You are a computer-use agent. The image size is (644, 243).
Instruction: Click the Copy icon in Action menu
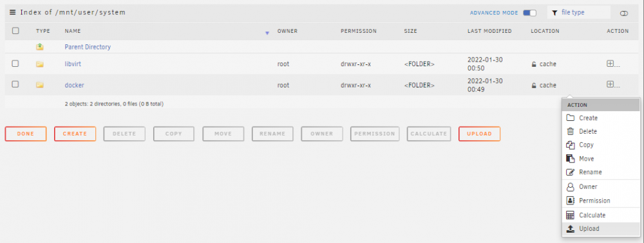570,145
